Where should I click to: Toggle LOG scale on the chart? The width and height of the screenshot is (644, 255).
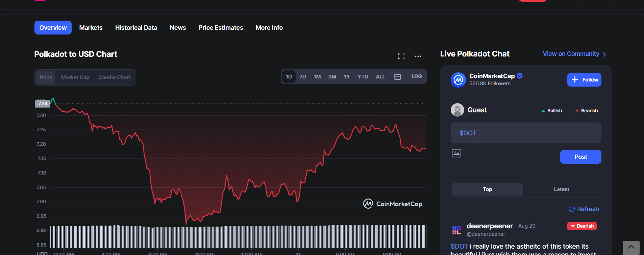point(416,76)
